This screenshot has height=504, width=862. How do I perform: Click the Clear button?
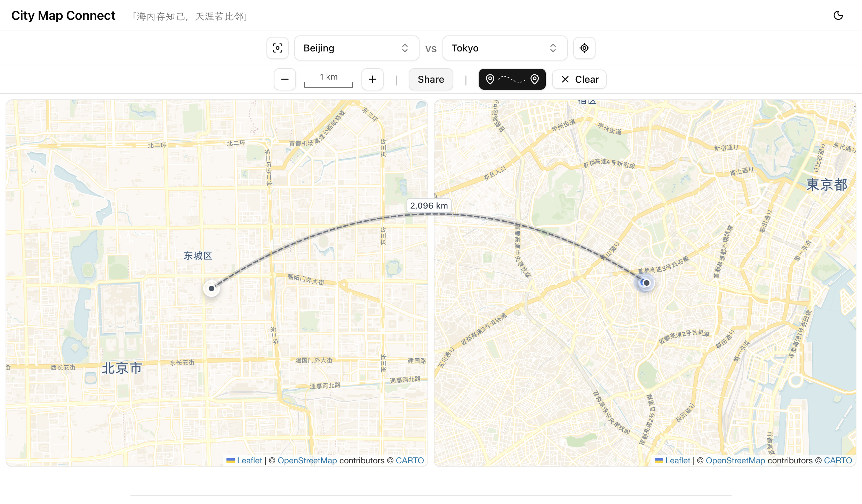point(579,80)
